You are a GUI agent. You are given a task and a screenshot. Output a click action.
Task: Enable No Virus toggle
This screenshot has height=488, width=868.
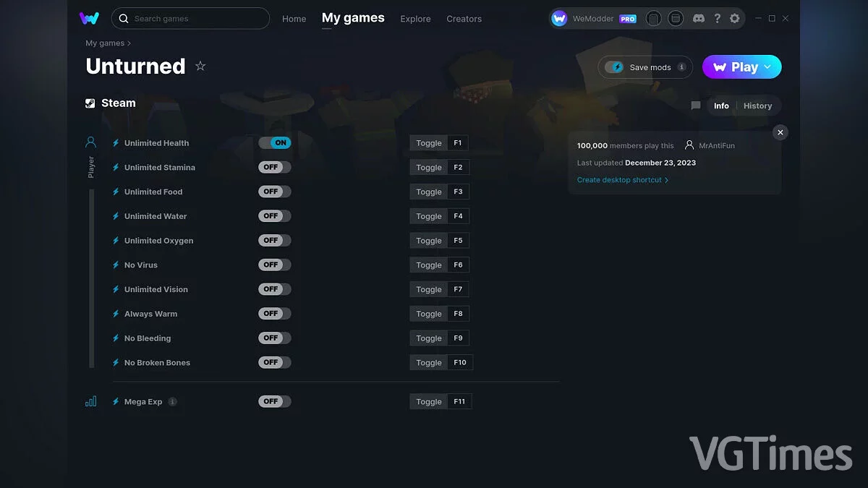point(275,265)
